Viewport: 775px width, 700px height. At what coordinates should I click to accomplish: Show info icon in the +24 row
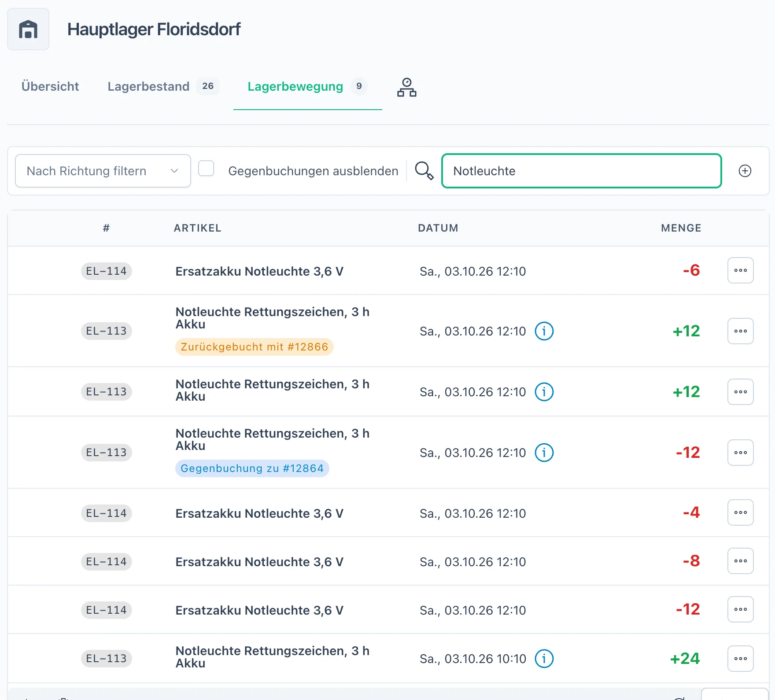coord(544,659)
